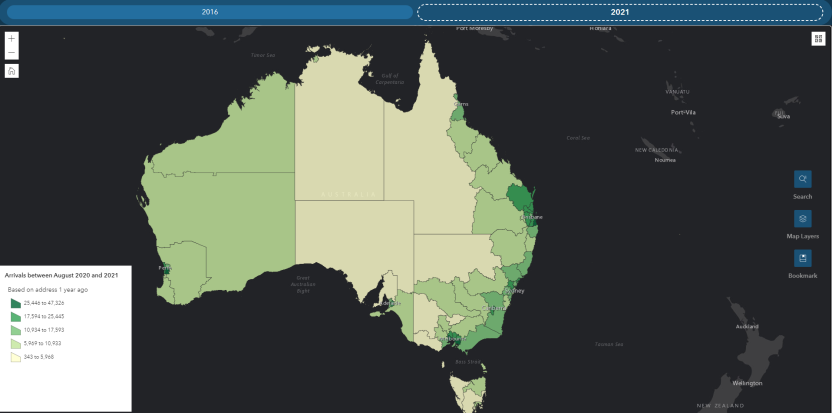Click the Timor Sea label
The height and width of the screenshot is (413, 832).
(x=263, y=55)
